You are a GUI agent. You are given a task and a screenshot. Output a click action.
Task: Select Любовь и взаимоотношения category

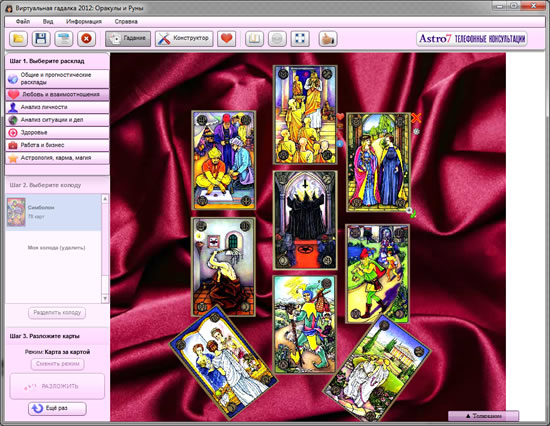click(58, 94)
